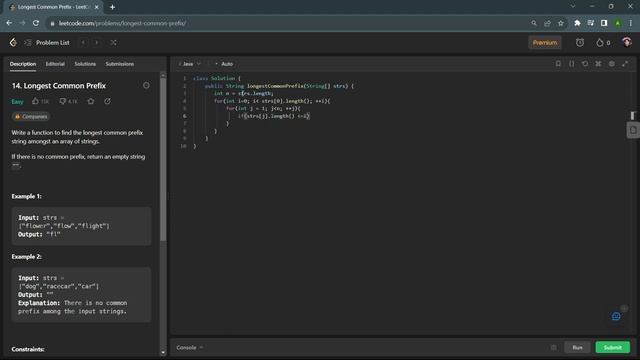Viewport: 640px width, 360px height.
Task: Click the zoom magnifier in address bar
Action: coord(534,23)
